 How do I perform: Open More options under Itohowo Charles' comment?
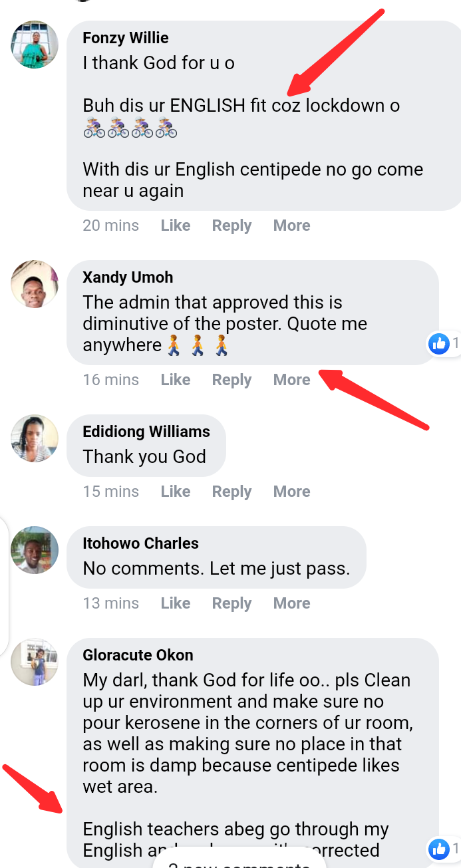point(291,603)
